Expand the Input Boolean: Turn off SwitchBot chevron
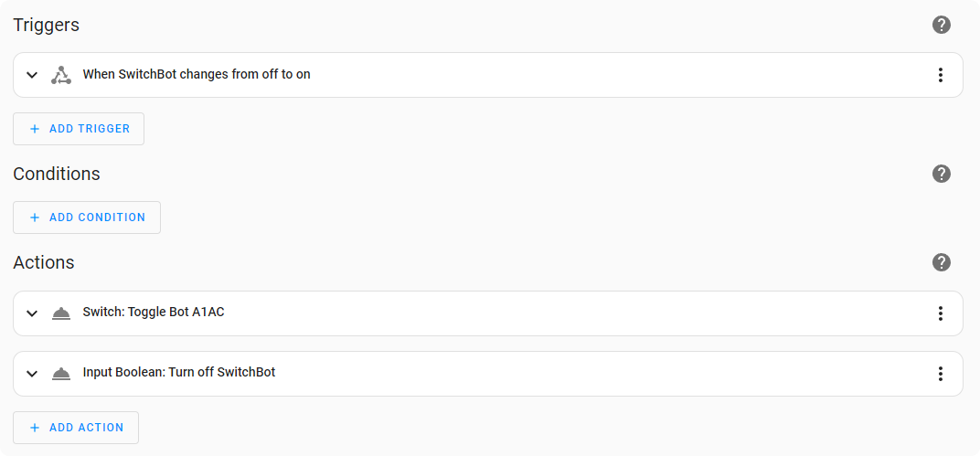The image size is (980, 456). pos(32,374)
